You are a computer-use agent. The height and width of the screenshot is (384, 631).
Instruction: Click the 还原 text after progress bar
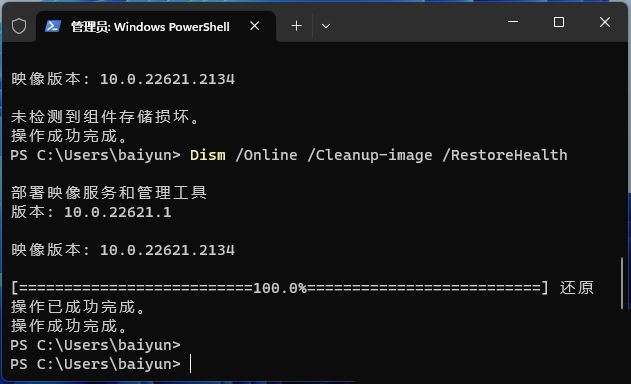point(577,288)
